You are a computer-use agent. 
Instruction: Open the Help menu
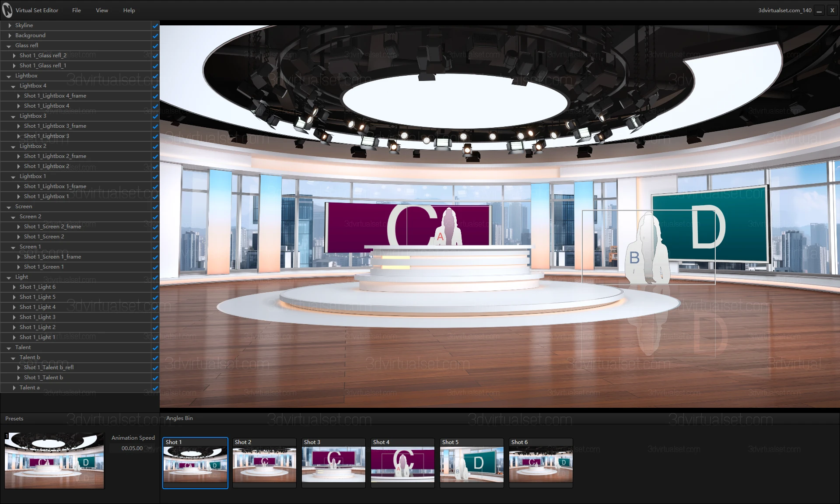point(129,10)
